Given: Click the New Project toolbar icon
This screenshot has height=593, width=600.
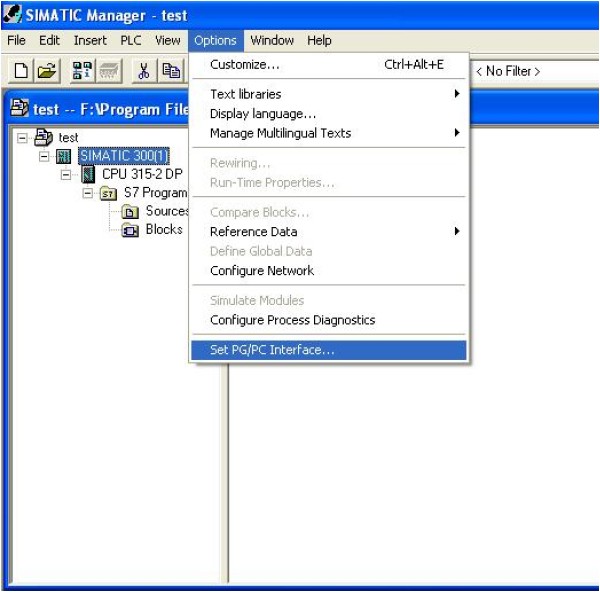Looking at the screenshot, I should (22, 71).
